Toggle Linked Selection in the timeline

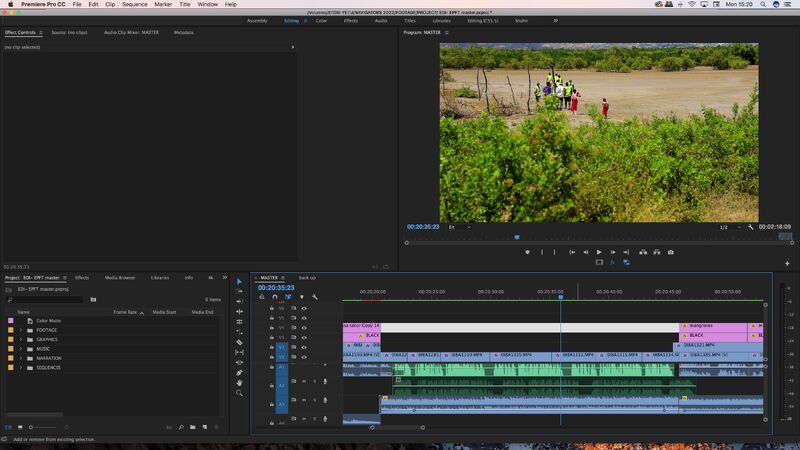click(288, 297)
